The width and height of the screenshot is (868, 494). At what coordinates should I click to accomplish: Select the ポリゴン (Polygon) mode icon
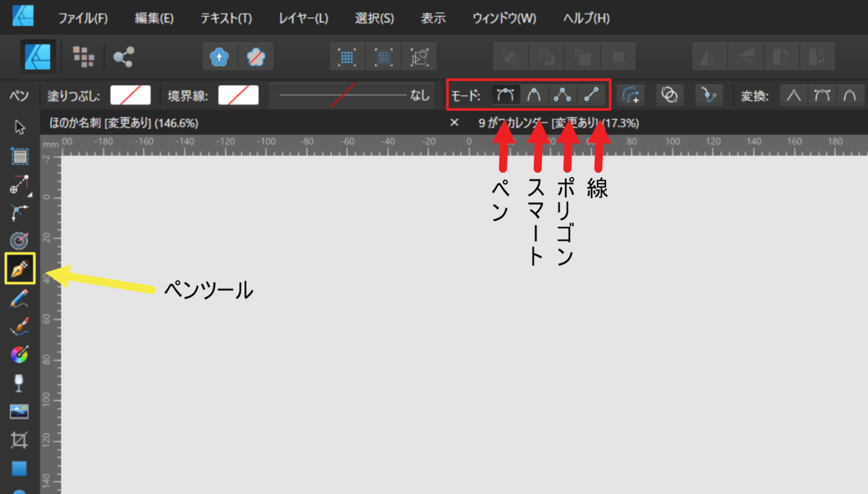(x=562, y=94)
